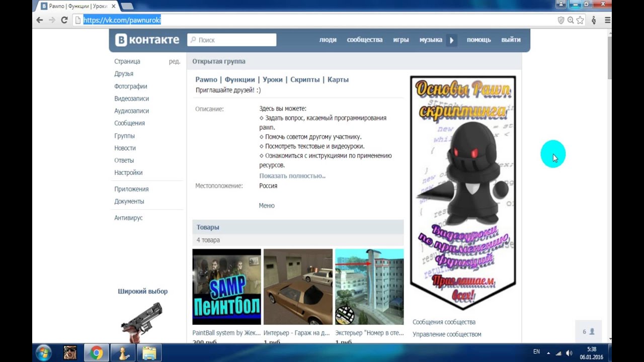
Task: Open the shield extension icon in address bar
Action: (x=561, y=20)
